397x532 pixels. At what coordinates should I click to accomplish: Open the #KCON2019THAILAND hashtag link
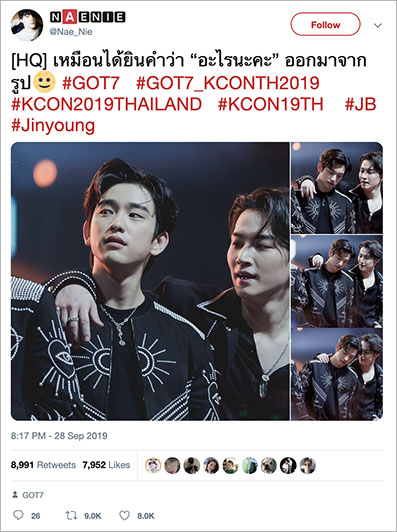(107, 104)
